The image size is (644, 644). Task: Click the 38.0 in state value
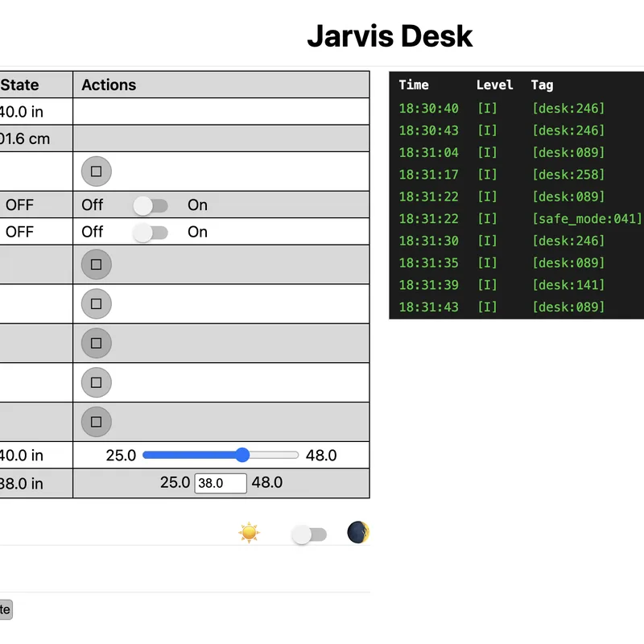[x=21, y=484]
